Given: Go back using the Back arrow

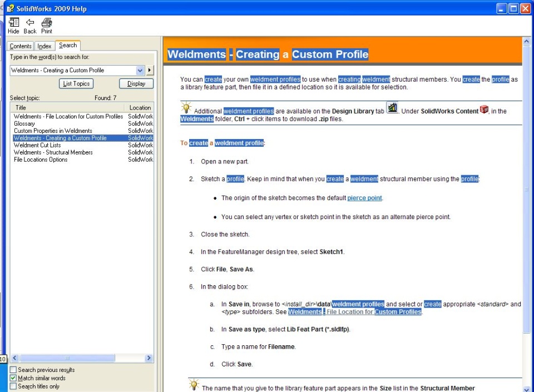Looking at the screenshot, I should pyautogui.click(x=30, y=26).
